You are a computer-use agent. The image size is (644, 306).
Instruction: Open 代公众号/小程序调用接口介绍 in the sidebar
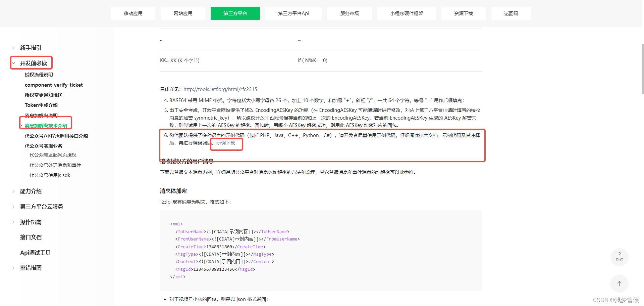pos(56,136)
